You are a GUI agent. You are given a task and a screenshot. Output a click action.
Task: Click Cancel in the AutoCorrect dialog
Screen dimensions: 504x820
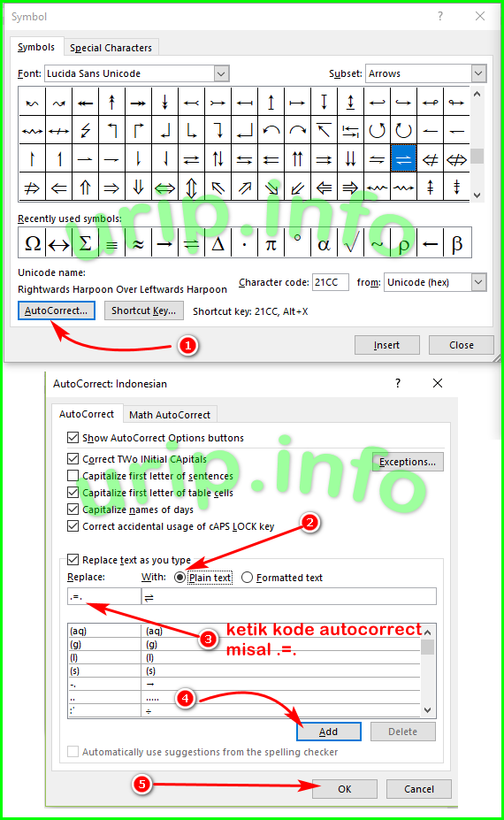419,789
